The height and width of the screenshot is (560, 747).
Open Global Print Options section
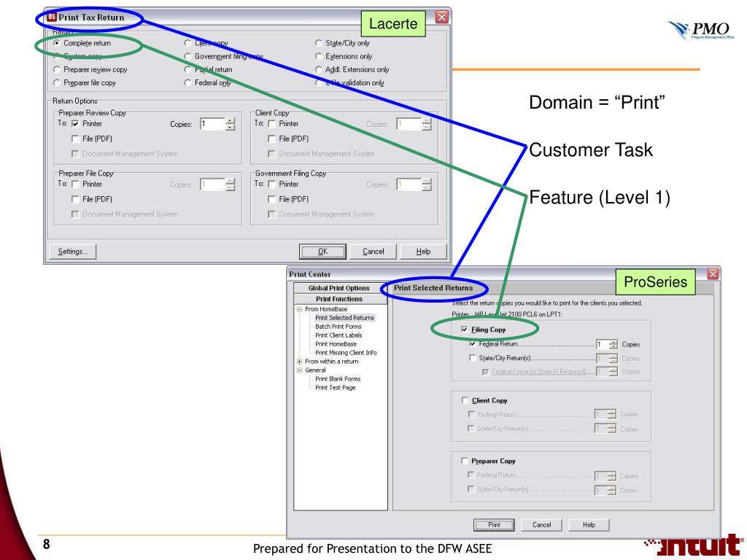coord(338,288)
